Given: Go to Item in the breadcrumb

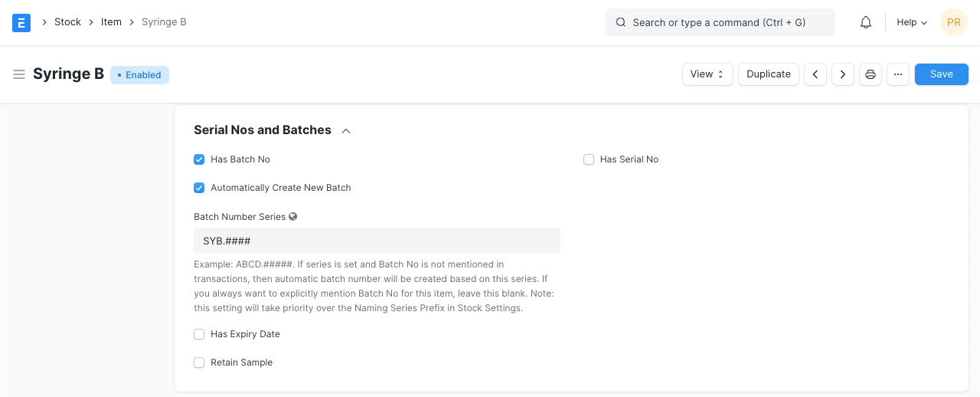Looking at the screenshot, I should click(x=111, y=22).
